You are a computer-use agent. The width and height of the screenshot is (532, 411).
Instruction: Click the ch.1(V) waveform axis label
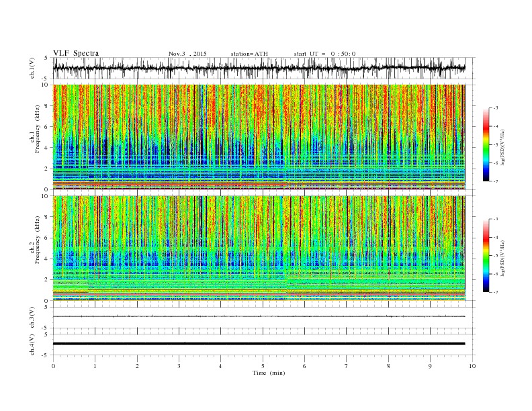(32, 68)
